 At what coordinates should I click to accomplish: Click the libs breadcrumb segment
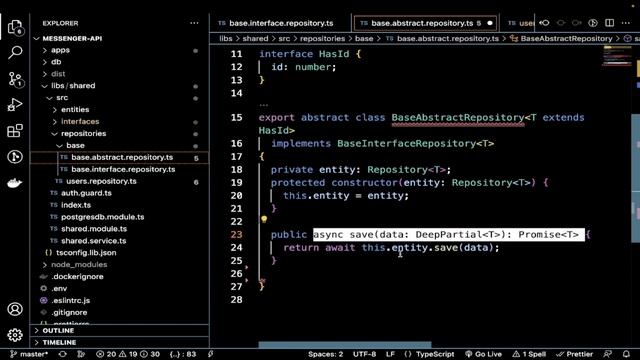(226, 38)
